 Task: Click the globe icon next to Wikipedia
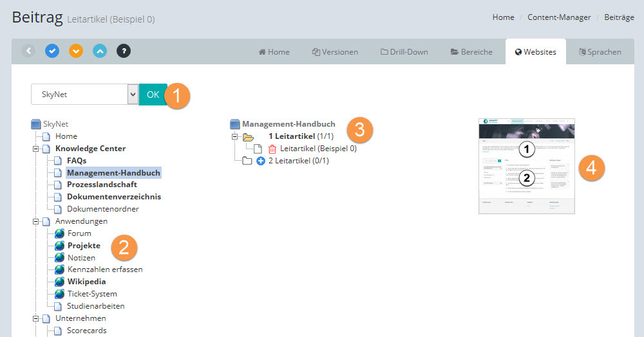pyautogui.click(x=60, y=282)
